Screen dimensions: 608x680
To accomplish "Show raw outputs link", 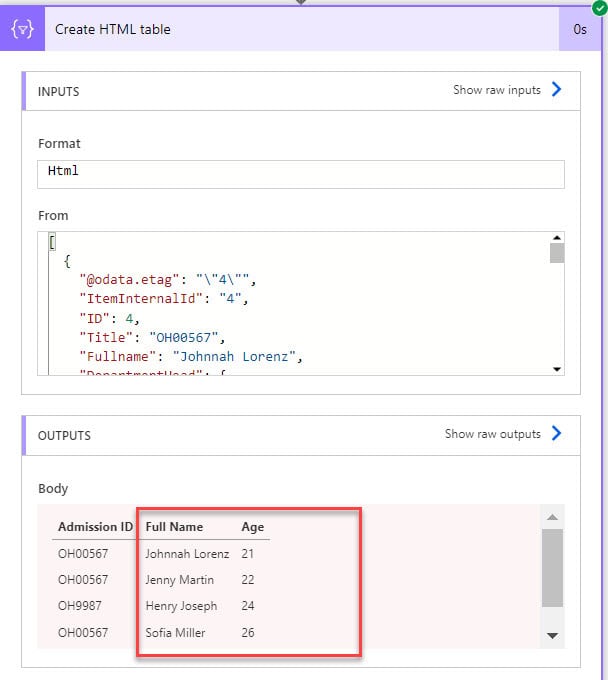I will coord(493,434).
